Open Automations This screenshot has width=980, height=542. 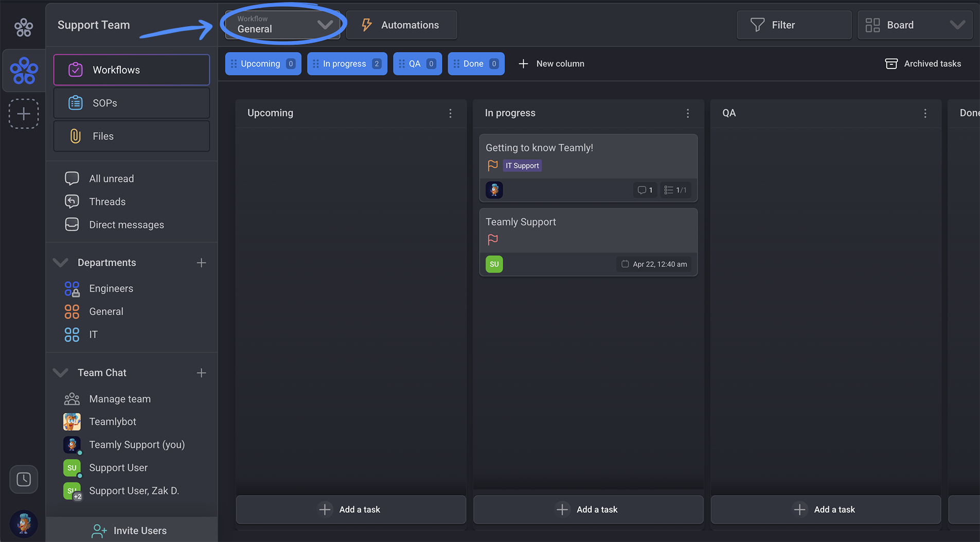401,25
